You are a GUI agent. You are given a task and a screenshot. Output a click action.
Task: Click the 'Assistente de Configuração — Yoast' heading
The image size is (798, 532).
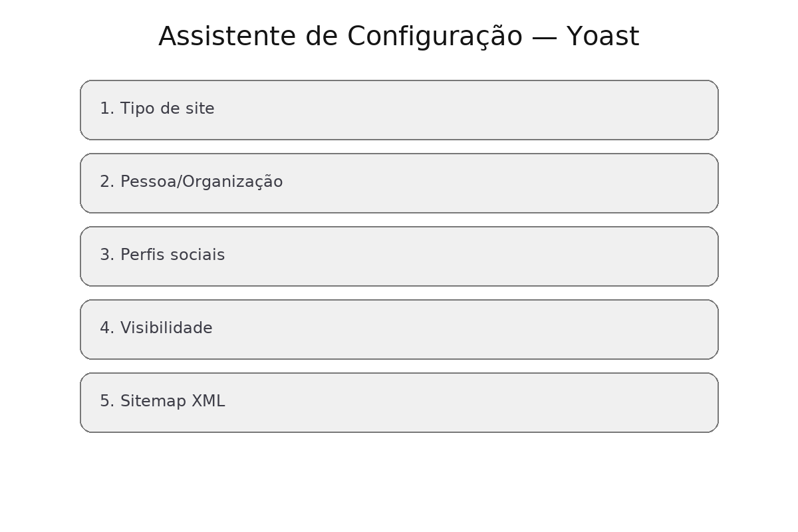click(399, 37)
